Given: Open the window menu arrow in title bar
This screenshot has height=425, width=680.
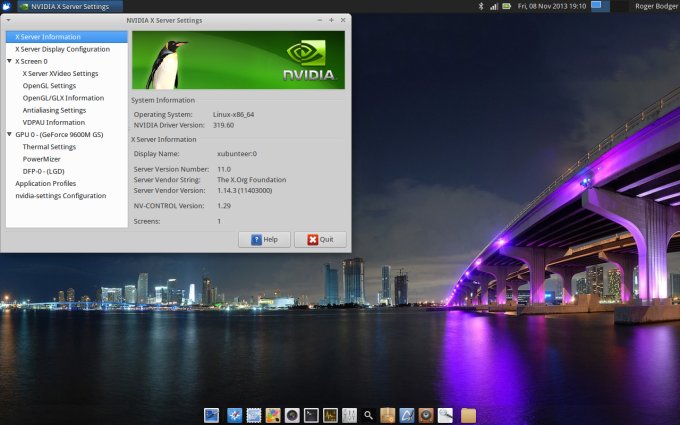Looking at the screenshot, I should coord(8,20).
